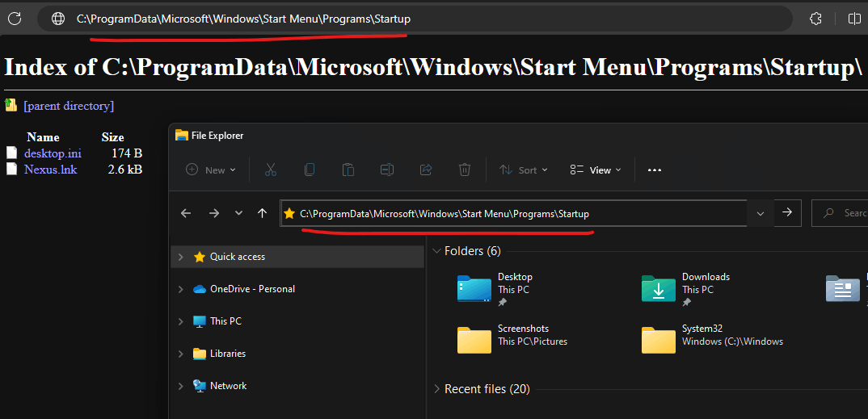Expand the Recent files (20) group

pos(436,389)
